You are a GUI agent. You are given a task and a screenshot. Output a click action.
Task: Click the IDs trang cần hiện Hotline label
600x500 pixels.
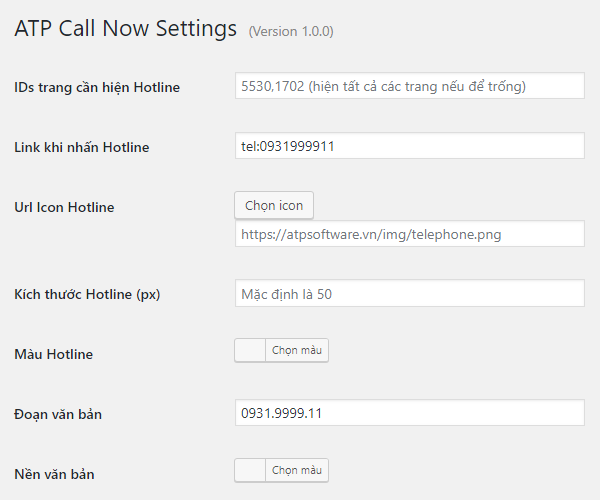point(97,87)
